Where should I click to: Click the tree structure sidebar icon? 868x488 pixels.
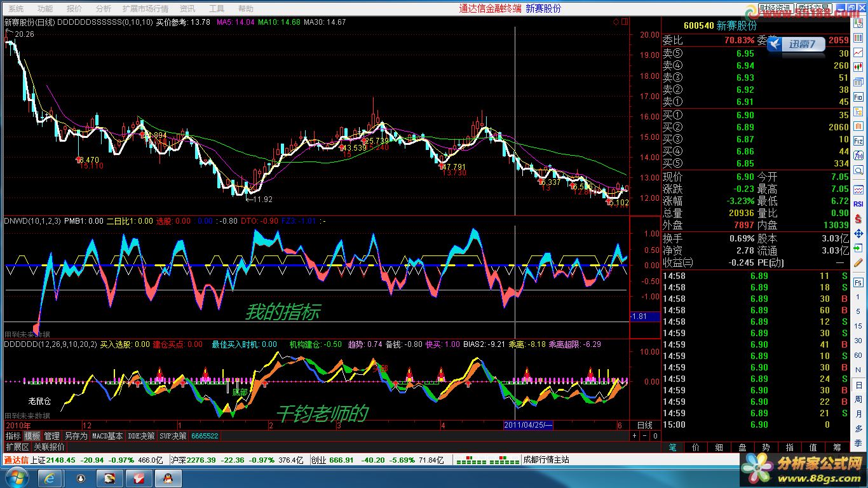[858, 111]
